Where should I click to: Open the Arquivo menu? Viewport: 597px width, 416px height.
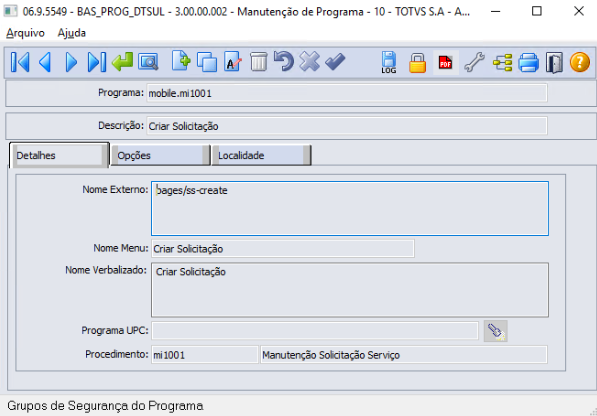click(x=25, y=33)
